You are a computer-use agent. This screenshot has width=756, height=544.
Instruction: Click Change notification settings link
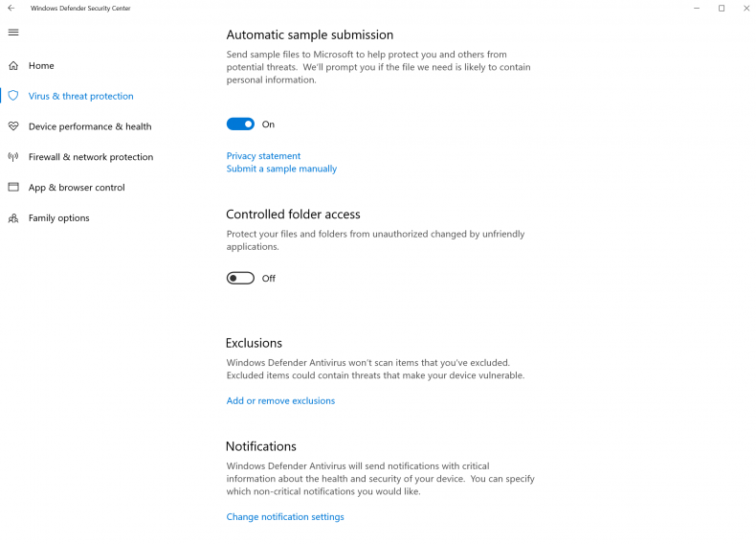click(x=285, y=516)
